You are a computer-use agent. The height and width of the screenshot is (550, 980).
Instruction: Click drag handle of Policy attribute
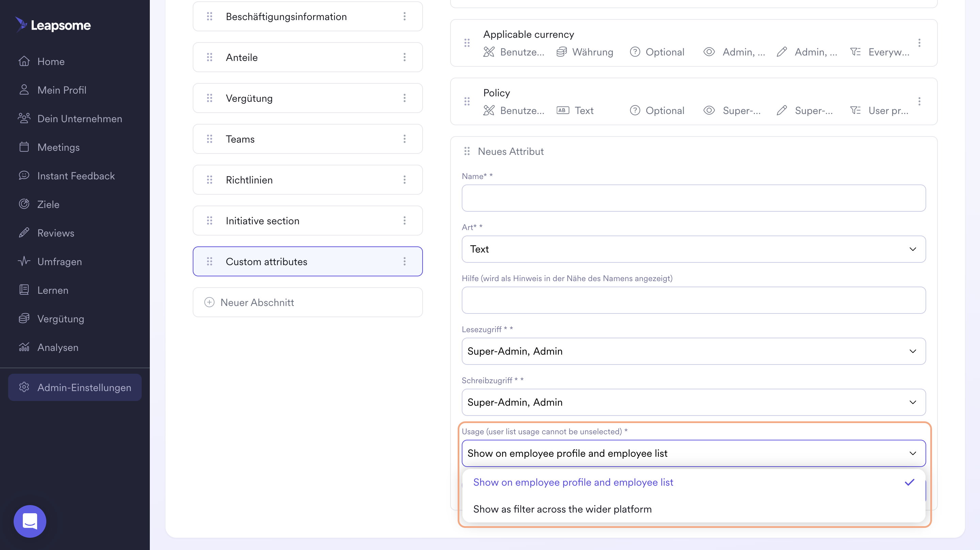coord(467,101)
